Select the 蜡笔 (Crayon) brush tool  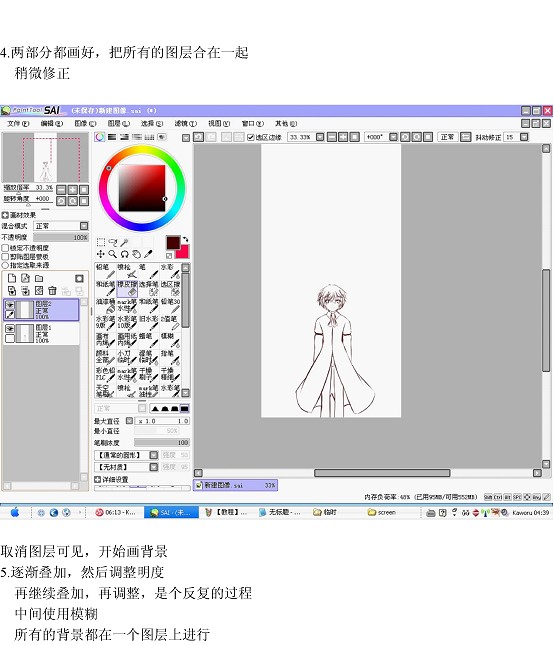[x=148, y=340]
